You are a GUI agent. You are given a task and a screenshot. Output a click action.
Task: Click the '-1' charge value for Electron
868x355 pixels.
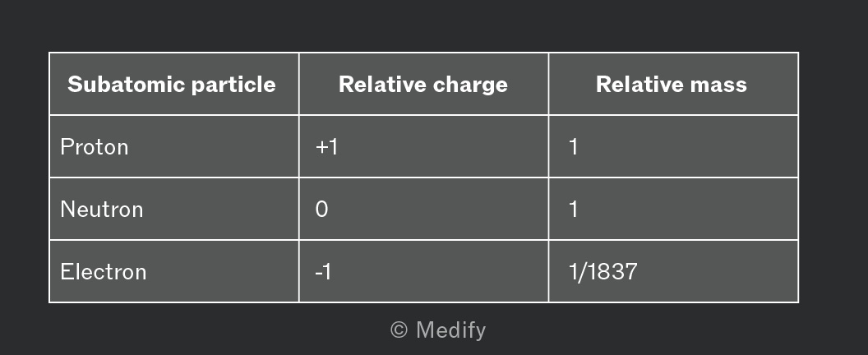point(323,272)
